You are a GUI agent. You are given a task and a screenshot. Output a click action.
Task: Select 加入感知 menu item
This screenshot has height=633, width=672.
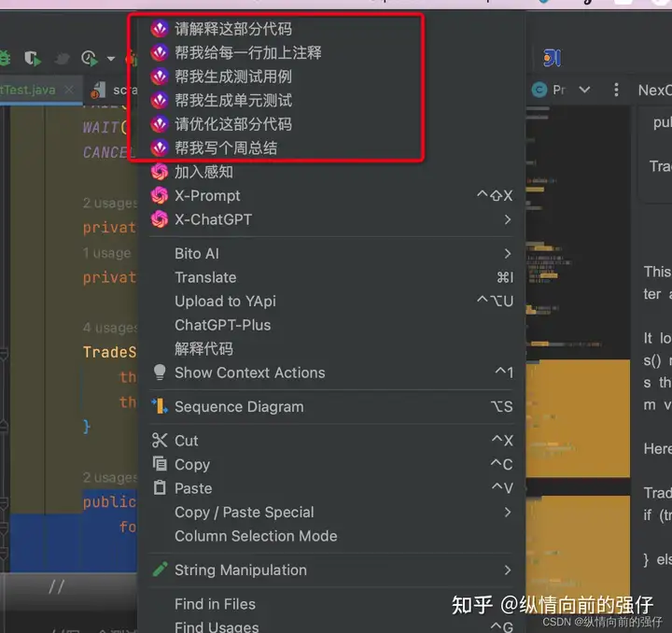(x=330, y=172)
